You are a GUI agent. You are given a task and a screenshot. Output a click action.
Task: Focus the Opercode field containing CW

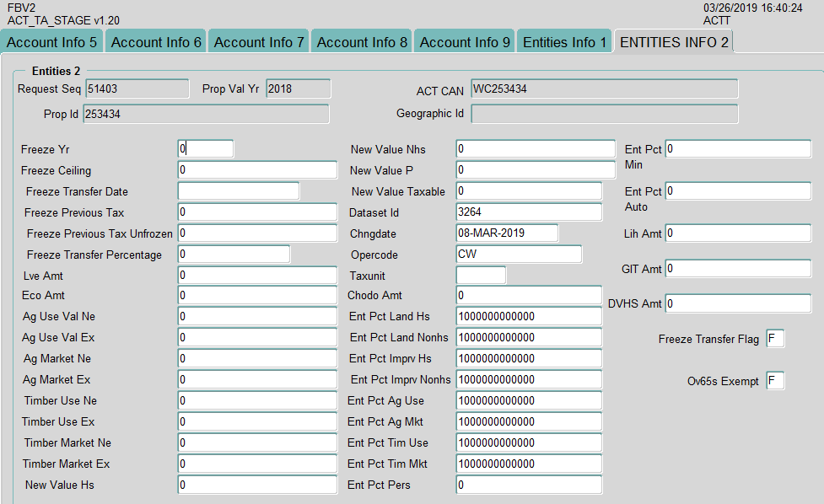(x=519, y=255)
